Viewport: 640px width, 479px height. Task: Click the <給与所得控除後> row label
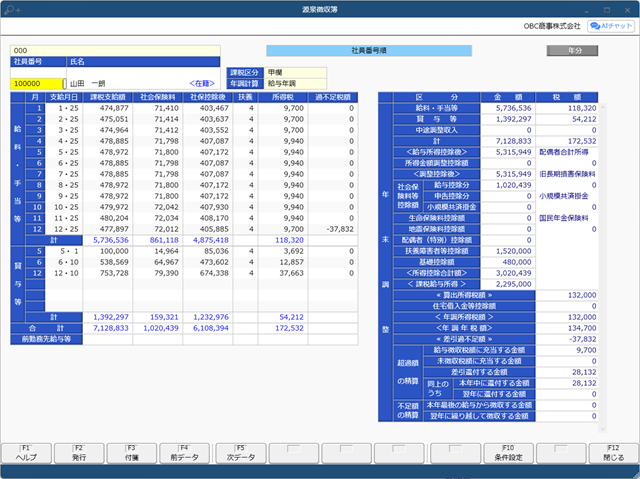(436, 152)
